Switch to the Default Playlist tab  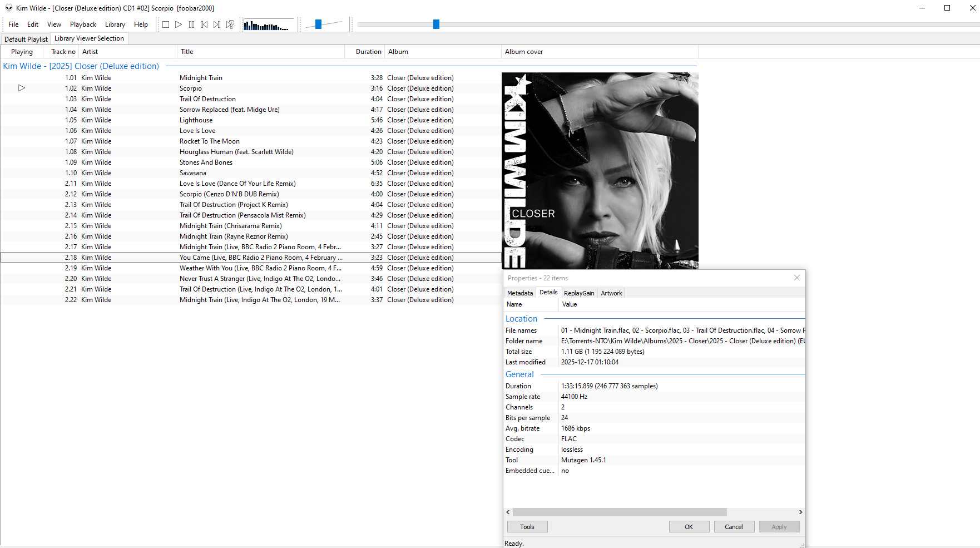(x=26, y=39)
